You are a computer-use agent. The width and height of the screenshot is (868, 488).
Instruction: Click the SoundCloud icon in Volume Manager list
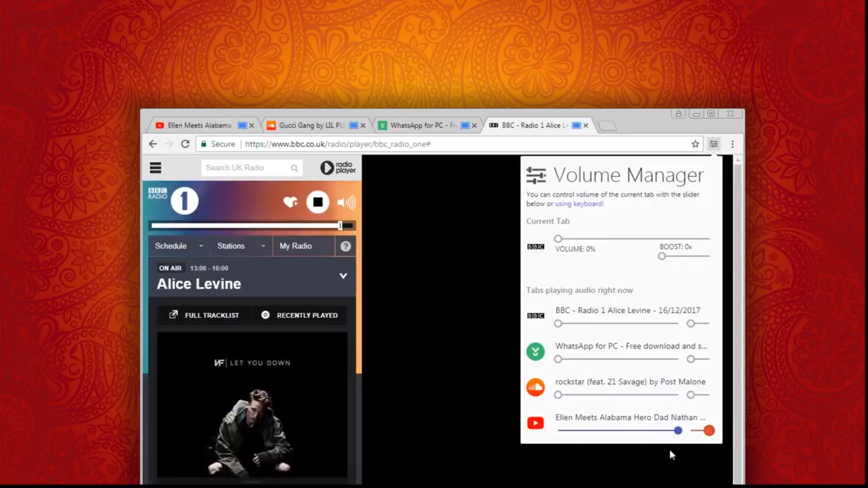point(535,387)
